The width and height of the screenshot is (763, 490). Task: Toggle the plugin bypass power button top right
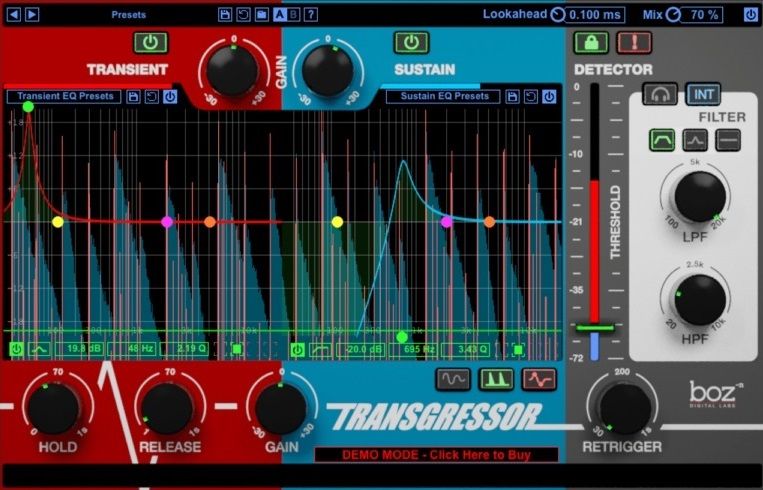click(x=750, y=15)
